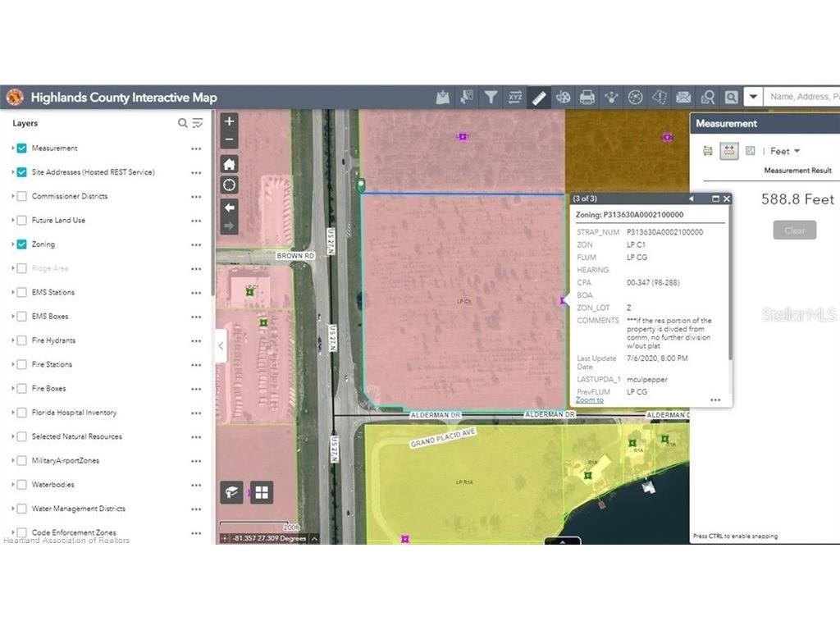This screenshot has width=840, height=630.
Task: Click the address search input field
Action: [x=801, y=97]
